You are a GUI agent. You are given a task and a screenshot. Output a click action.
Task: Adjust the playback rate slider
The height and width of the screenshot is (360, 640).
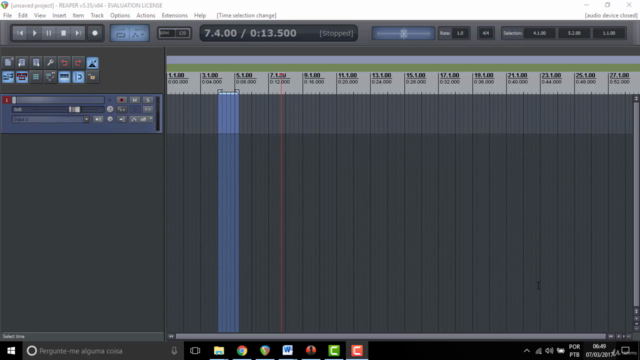pyautogui.click(x=403, y=33)
